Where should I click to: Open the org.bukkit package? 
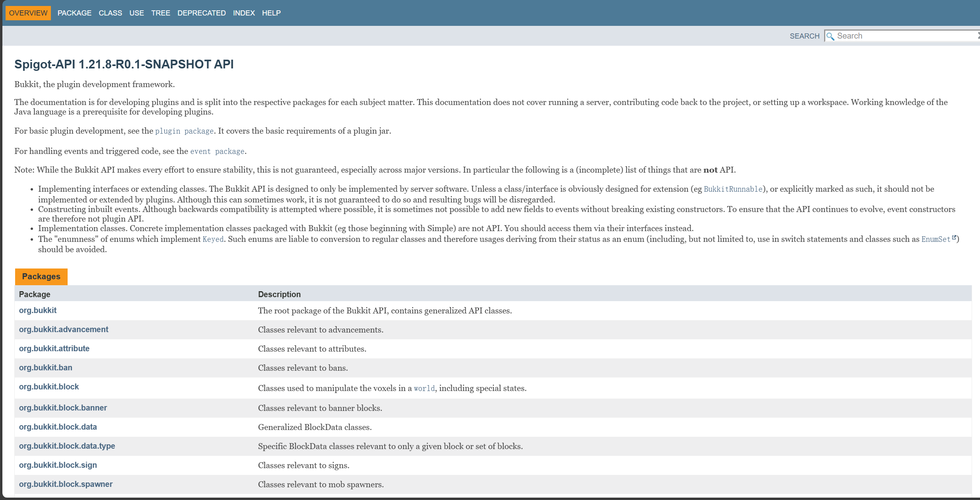coord(38,310)
